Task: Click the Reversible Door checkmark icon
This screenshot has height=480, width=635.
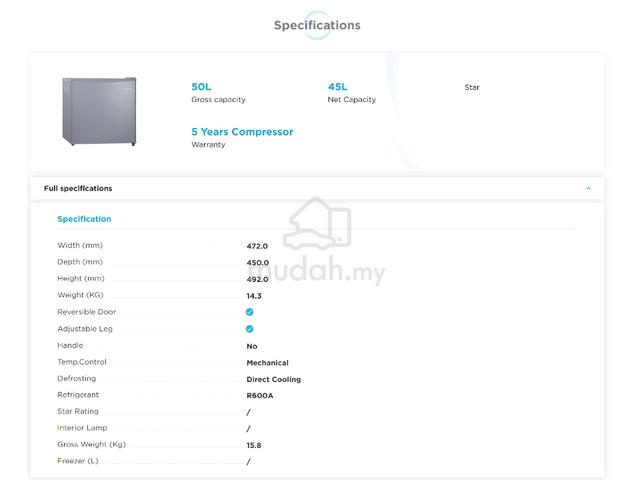Action: pos(249,312)
